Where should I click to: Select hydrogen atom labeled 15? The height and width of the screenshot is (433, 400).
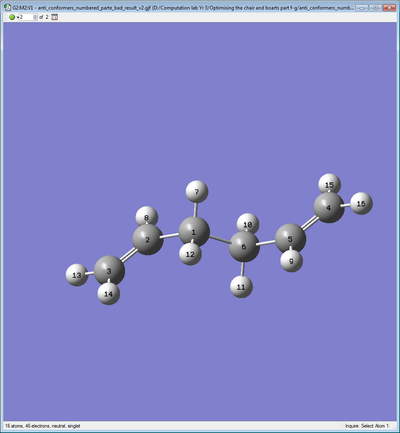[329, 184]
